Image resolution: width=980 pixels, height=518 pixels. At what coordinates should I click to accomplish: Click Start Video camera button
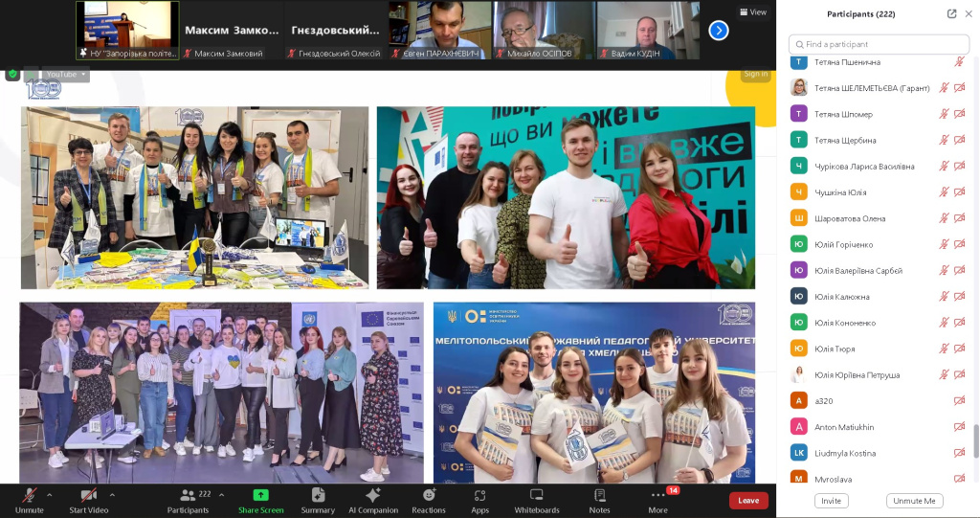[89, 501]
